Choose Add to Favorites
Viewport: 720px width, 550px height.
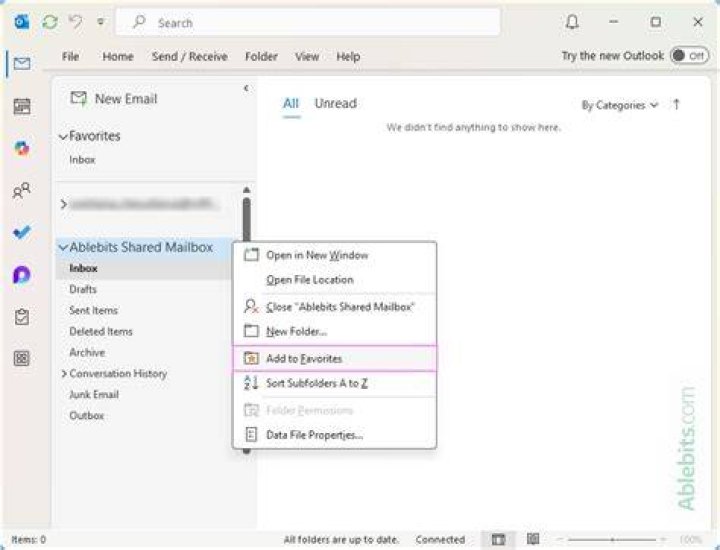click(335, 359)
